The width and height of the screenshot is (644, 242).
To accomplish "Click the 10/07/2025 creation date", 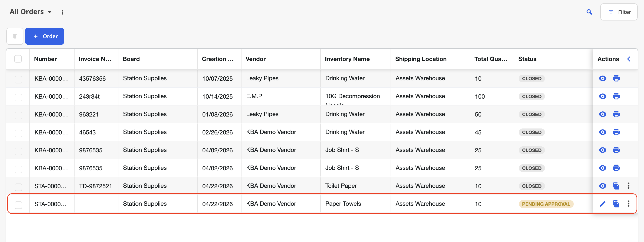I will click(217, 79).
